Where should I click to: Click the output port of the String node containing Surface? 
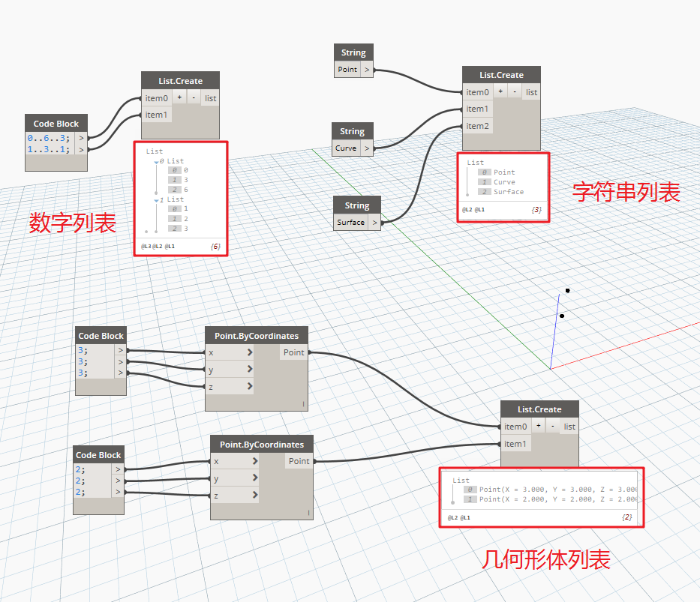[374, 223]
